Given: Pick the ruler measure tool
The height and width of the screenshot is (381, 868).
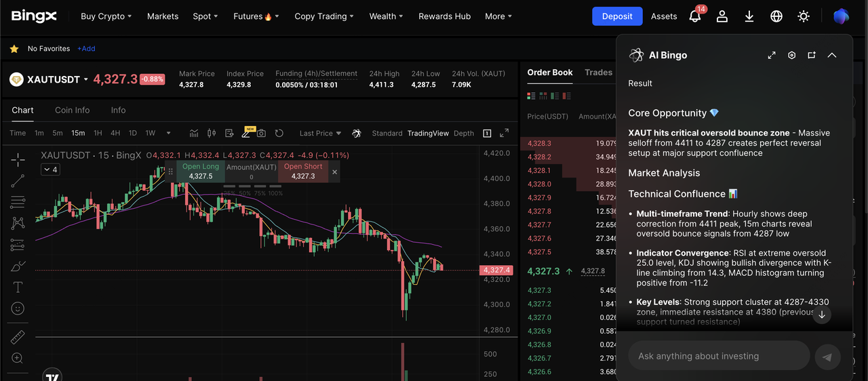Looking at the screenshot, I should coord(18,337).
